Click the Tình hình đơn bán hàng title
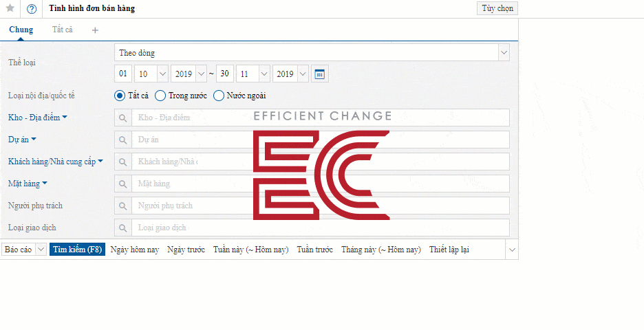This screenshot has height=330, width=644. pos(92,9)
